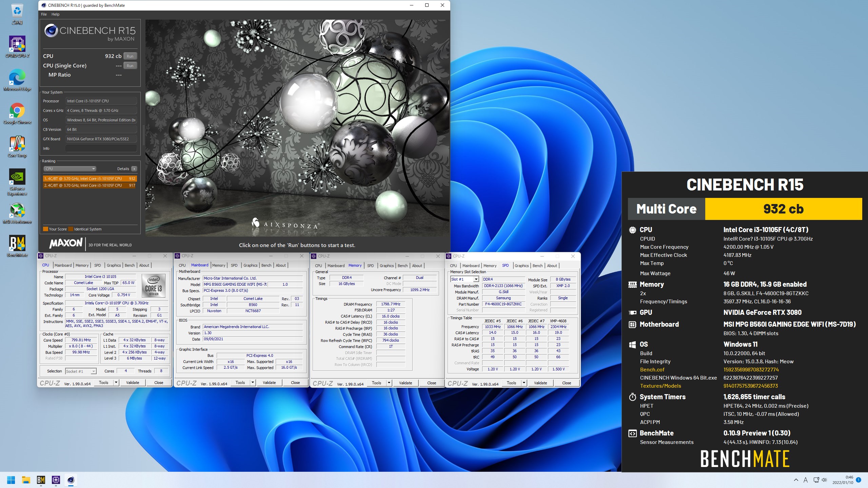Viewport: 868px width, 488px height.
Task: Open Tools dropdown arrow in fourth CPU-Z
Action: point(524,383)
